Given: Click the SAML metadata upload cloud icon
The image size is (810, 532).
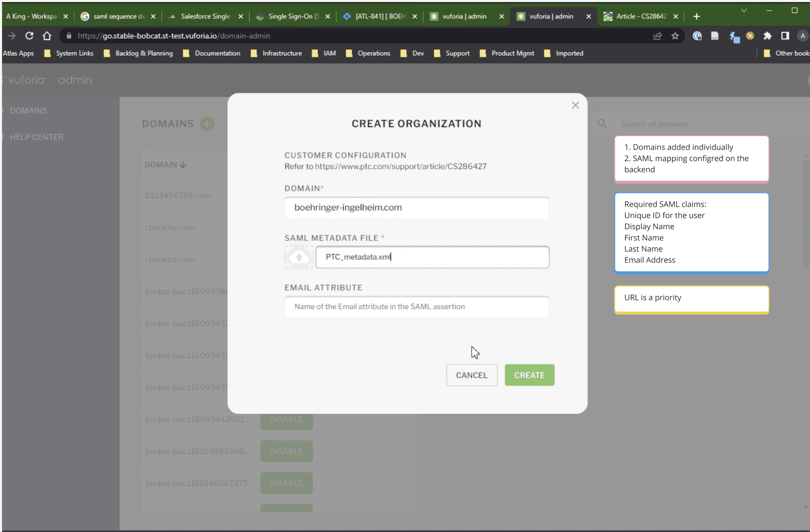Looking at the screenshot, I should pyautogui.click(x=299, y=257).
